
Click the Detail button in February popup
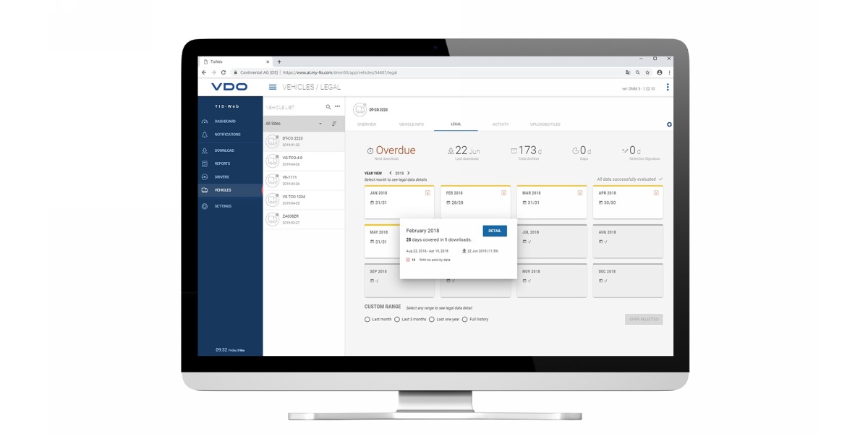(x=495, y=231)
